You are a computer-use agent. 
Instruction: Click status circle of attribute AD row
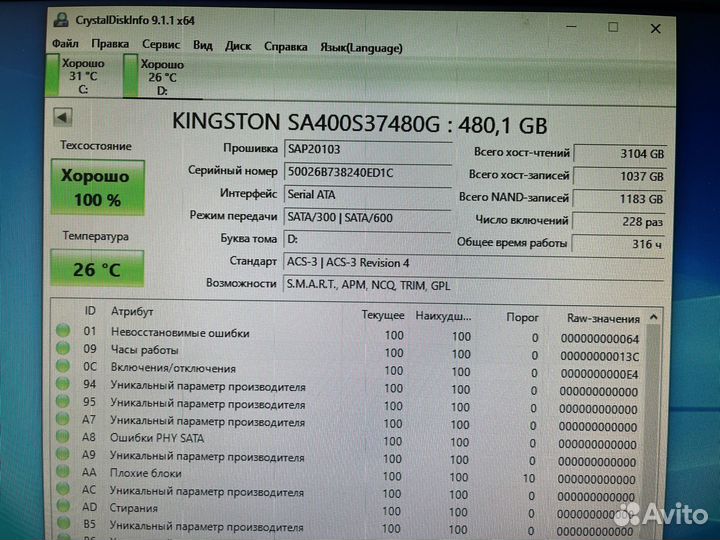63,506
